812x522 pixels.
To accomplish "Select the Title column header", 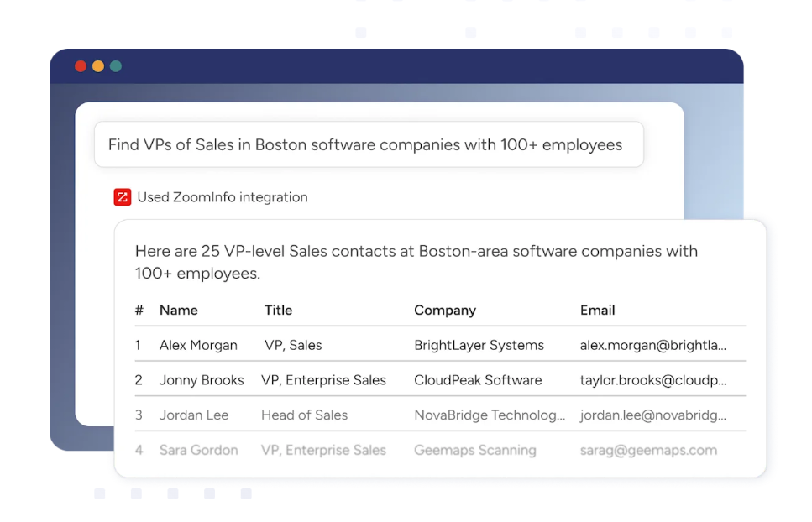I will click(278, 310).
